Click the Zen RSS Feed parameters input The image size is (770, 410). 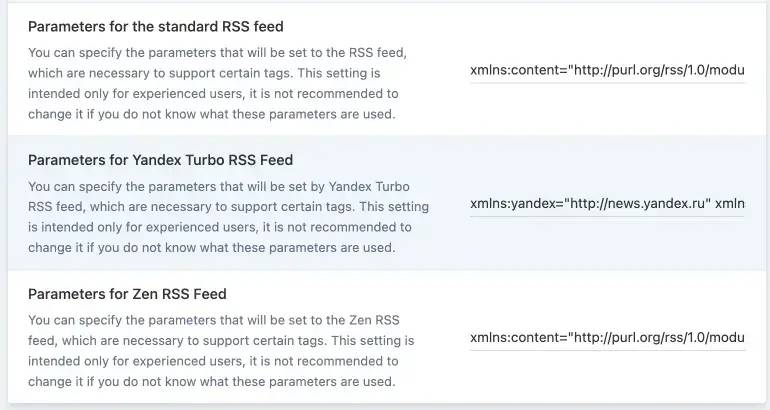pos(607,338)
